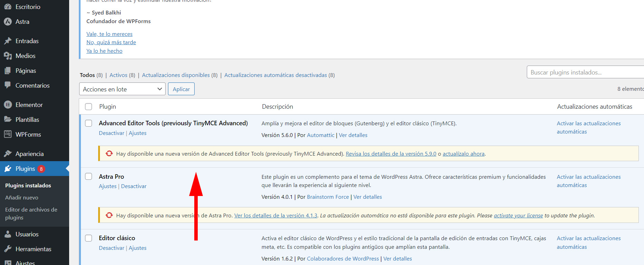Screen dimensions: 644x265
Task: Click the Plugins update count badge
Action: [41, 169]
